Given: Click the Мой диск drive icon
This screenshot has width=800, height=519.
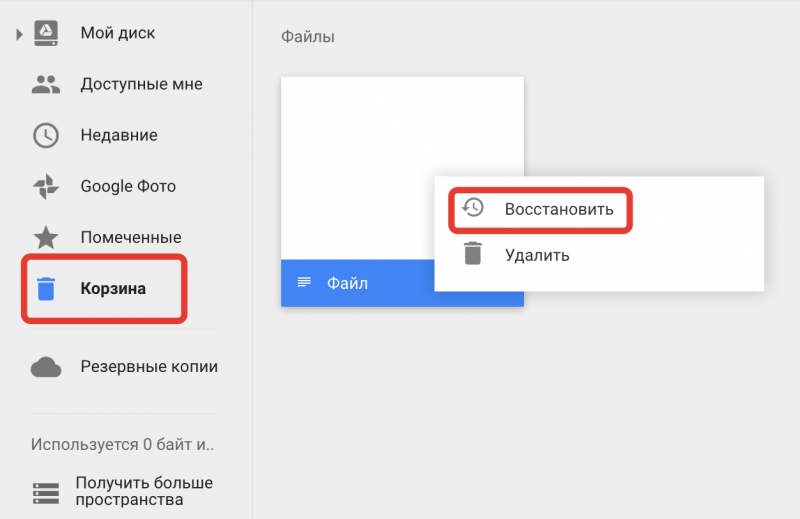Looking at the screenshot, I should [46, 33].
